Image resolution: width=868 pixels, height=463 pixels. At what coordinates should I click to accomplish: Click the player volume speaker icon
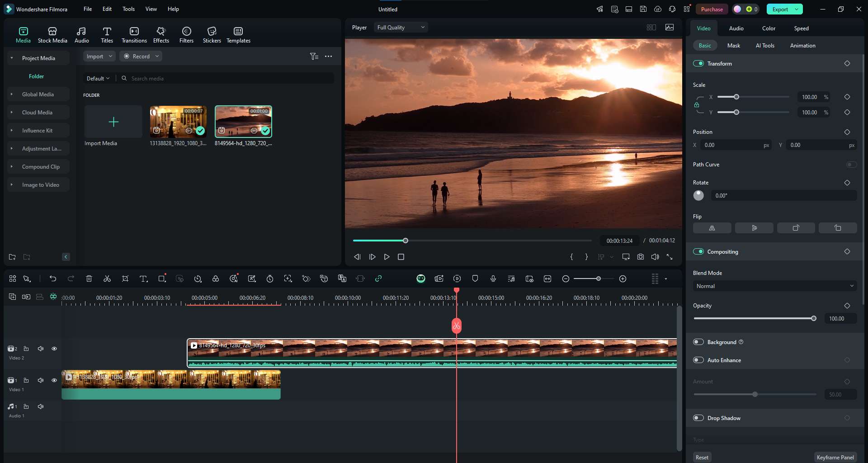click(655, 257)
